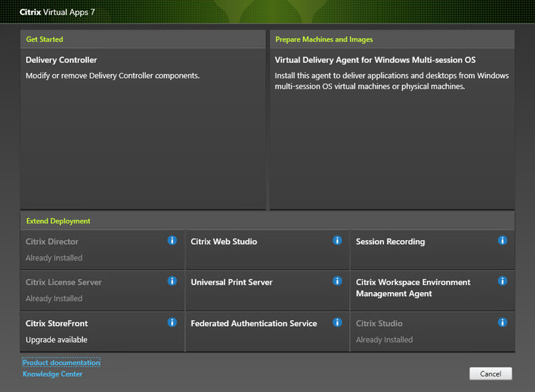Choose the Session Recording tile
The image size is (535, 392).
(x=432, y=250)
